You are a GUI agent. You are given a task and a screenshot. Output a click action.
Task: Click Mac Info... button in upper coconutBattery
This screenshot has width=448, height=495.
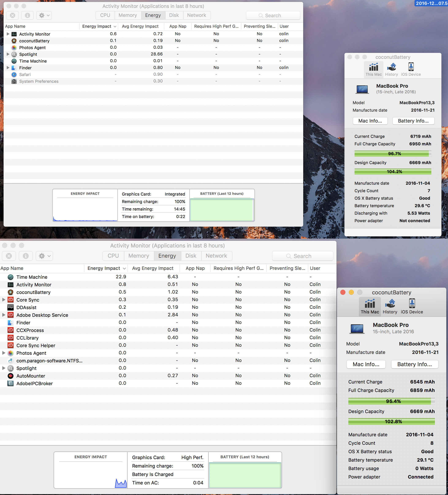tap(370, 121)
